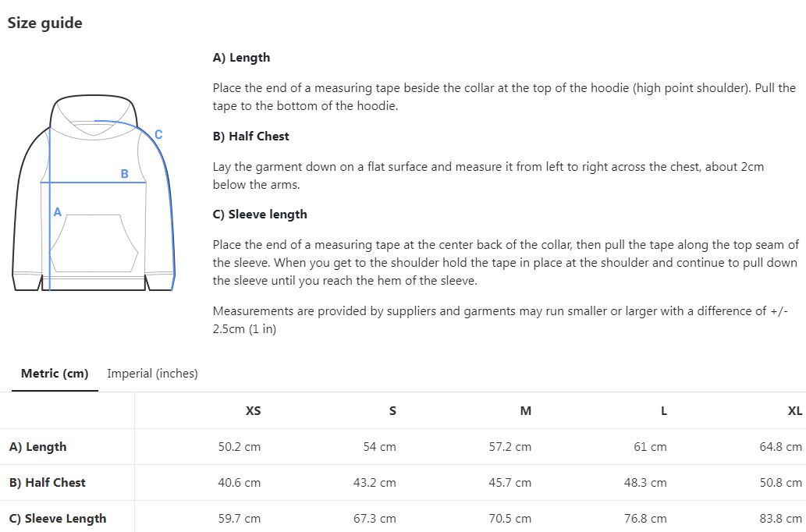Viewport: 806px width, 532px height.
Task: Select the Metric (cm) tab
Action: [55, 374]
